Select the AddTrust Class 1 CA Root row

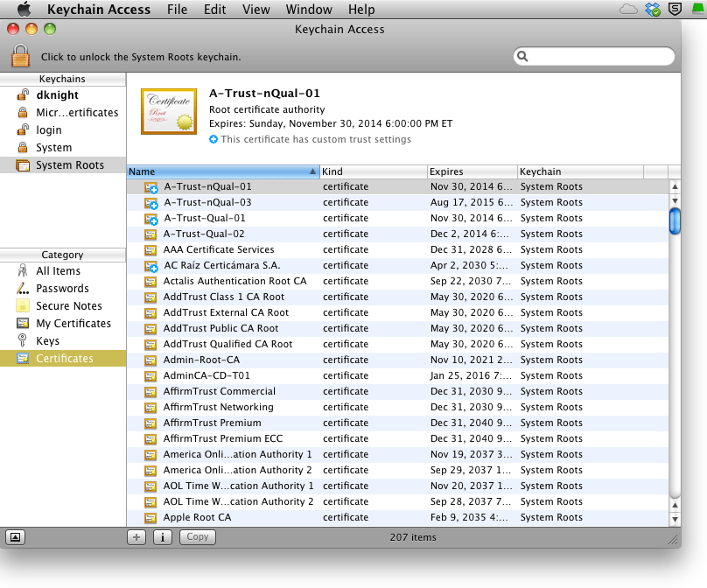coord(397,297)
